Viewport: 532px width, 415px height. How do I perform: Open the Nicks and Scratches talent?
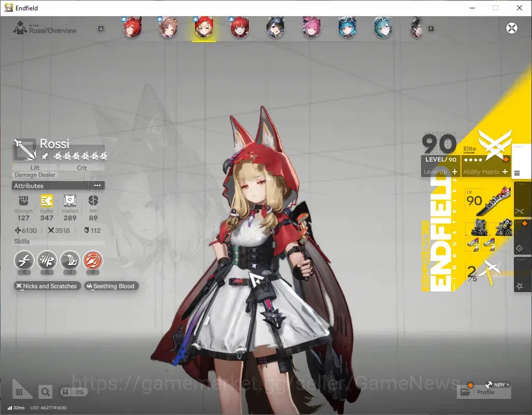click(47, 286)
